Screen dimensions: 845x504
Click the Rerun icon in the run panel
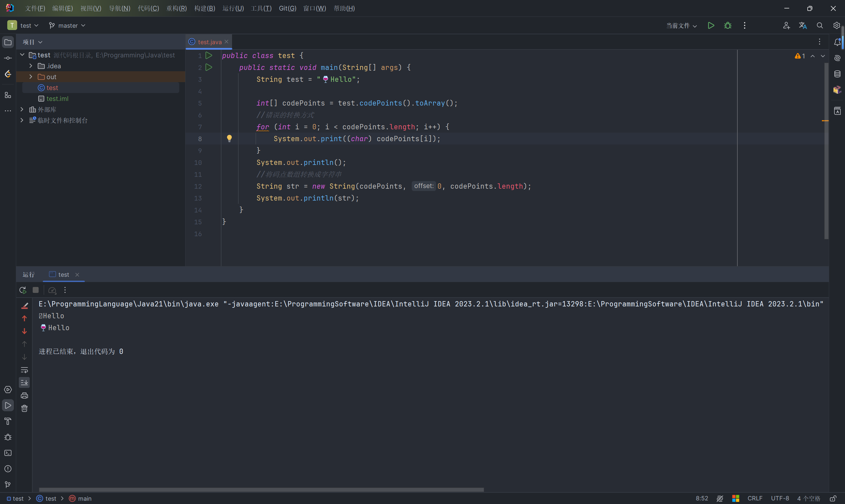pos(23,290)
